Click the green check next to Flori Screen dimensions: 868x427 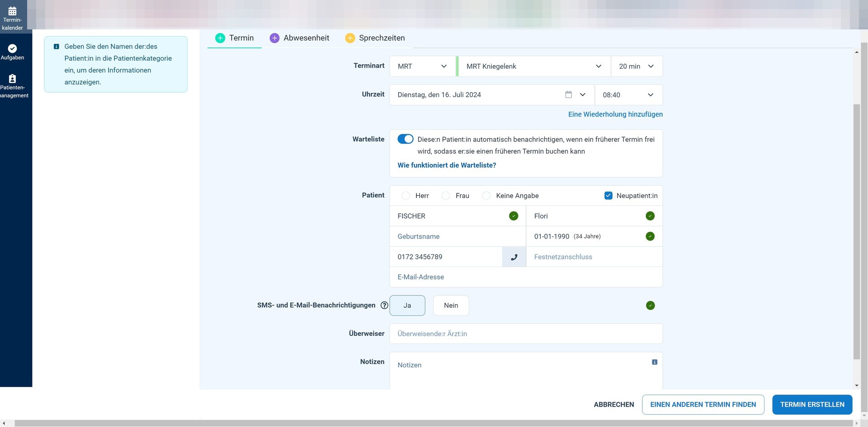pyautogui.click(x=650, y=216)
